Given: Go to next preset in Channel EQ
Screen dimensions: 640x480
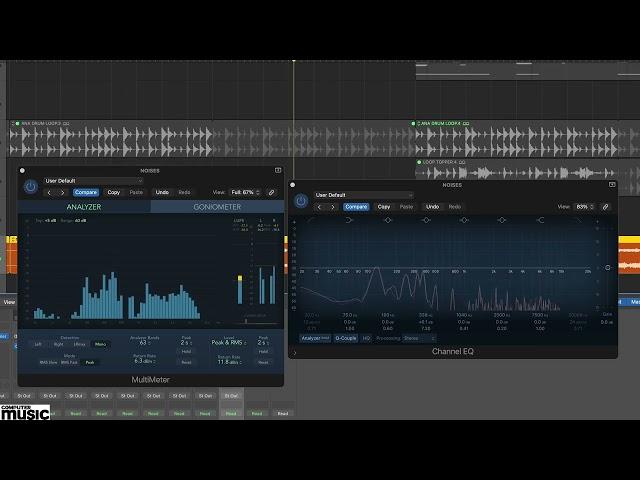Looking at the screenshot, I should coord(333,207).
